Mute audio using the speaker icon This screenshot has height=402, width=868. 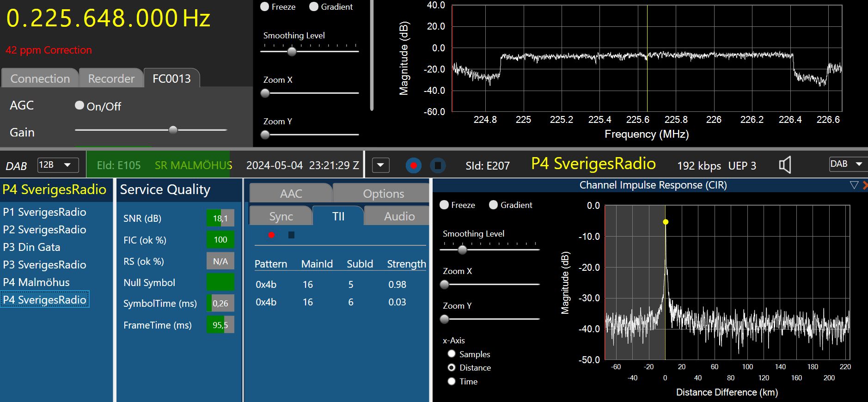(785, 165)
